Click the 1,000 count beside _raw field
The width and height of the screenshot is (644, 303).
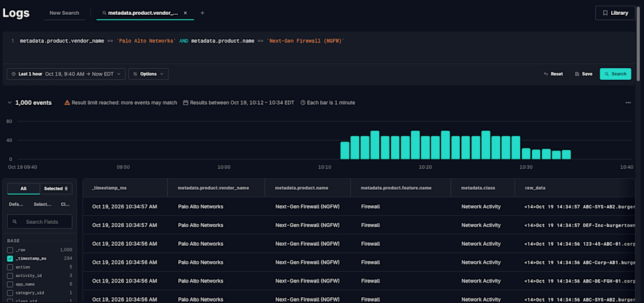(x=66, y=250)
